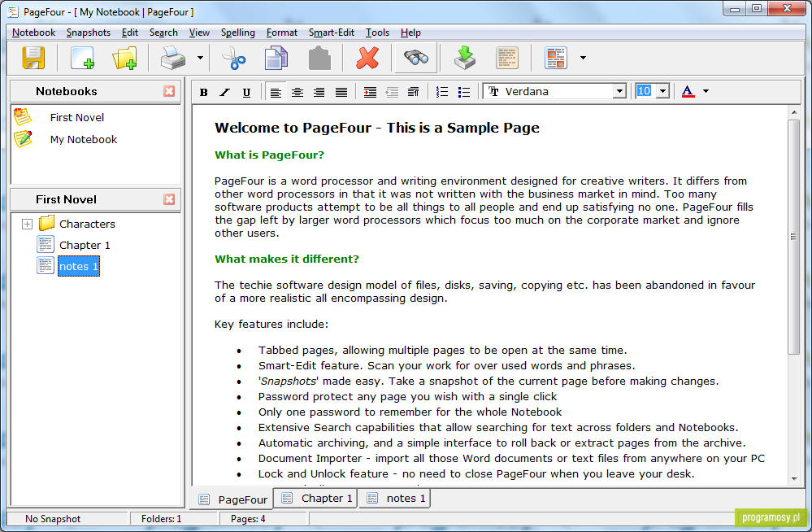Click the paragraph mark formatting icon

tap(413, 92)
